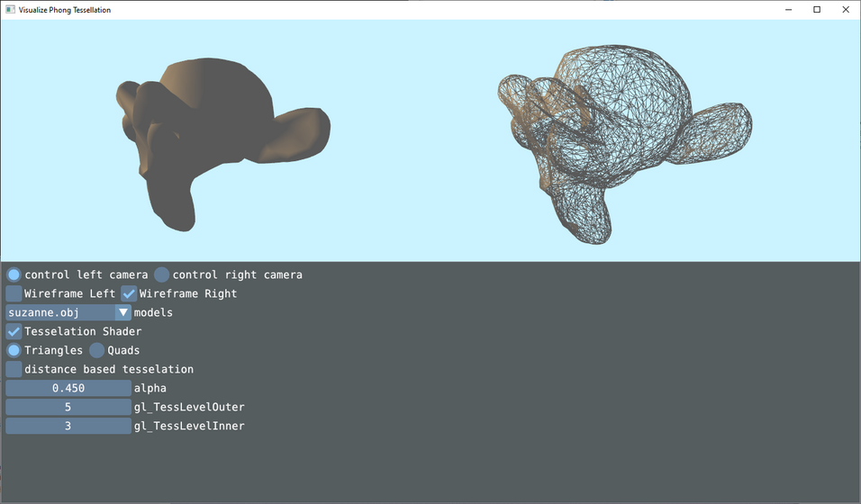
Task: Disable the Wireframe Right checkbox
Action: 130,293
